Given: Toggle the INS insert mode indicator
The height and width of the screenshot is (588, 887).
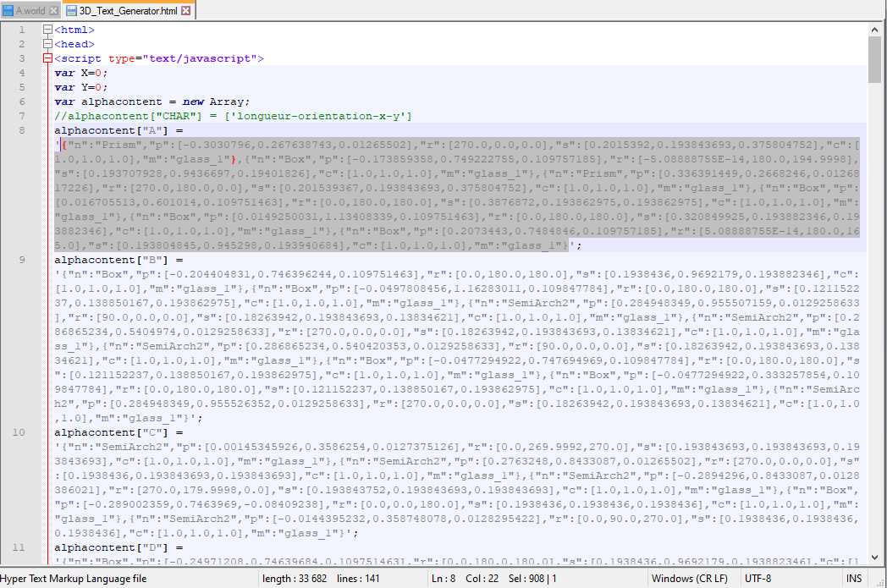Looking at the screenshot, I should (x=854, y=577).
